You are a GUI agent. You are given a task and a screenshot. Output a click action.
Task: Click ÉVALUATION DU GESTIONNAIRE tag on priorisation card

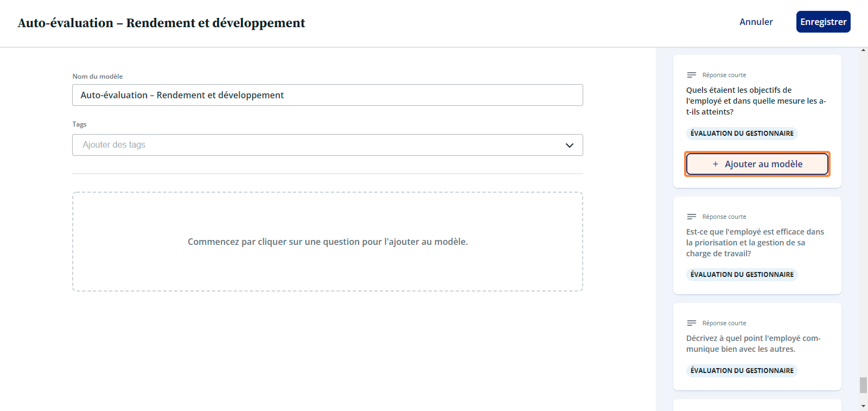click(742, 274)
